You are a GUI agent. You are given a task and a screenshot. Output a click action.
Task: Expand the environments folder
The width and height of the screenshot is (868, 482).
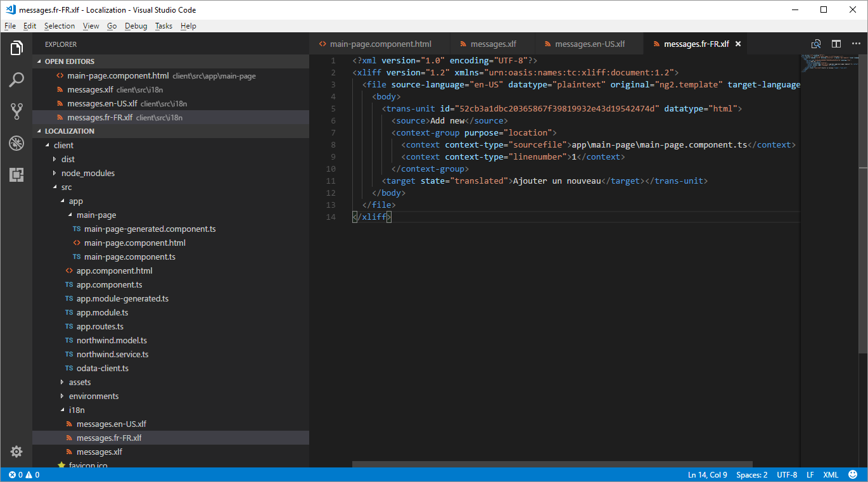(x=170, y=396)
